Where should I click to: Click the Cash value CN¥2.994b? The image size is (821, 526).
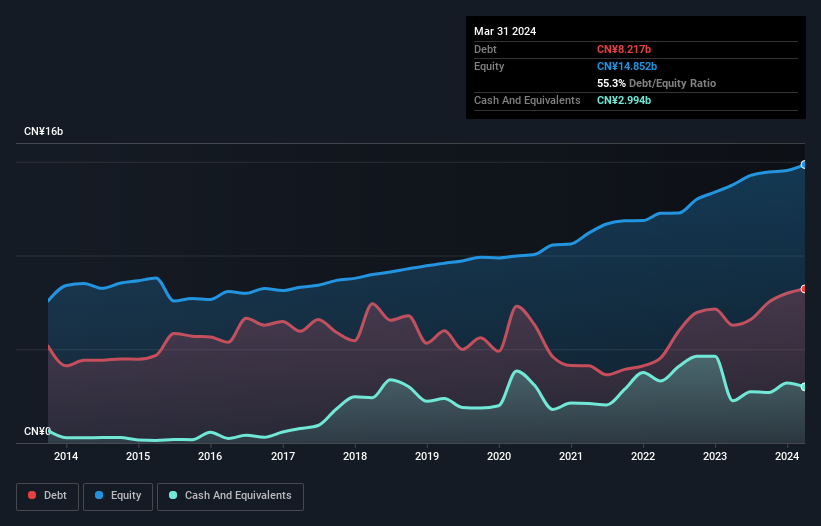click(x=624, y=100)
